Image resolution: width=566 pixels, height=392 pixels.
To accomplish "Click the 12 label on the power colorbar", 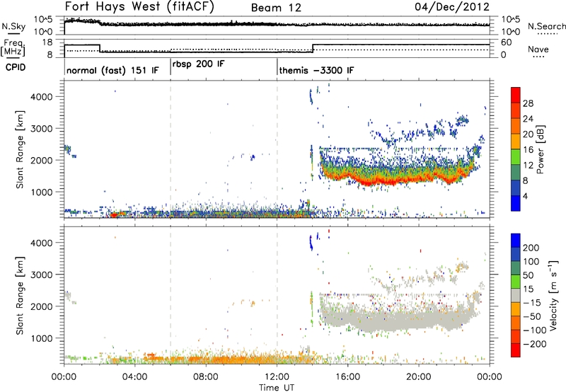I will coord(528,166).
